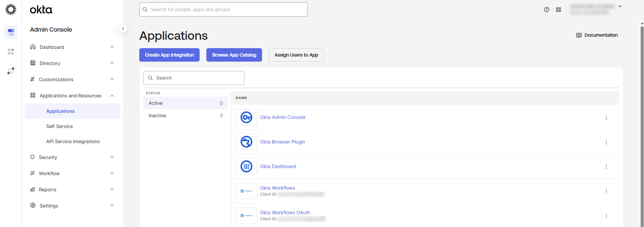Open the Okta Workflows OAuth app link
This screenshot has height=227, width=644.
click(x=285, y=213)
